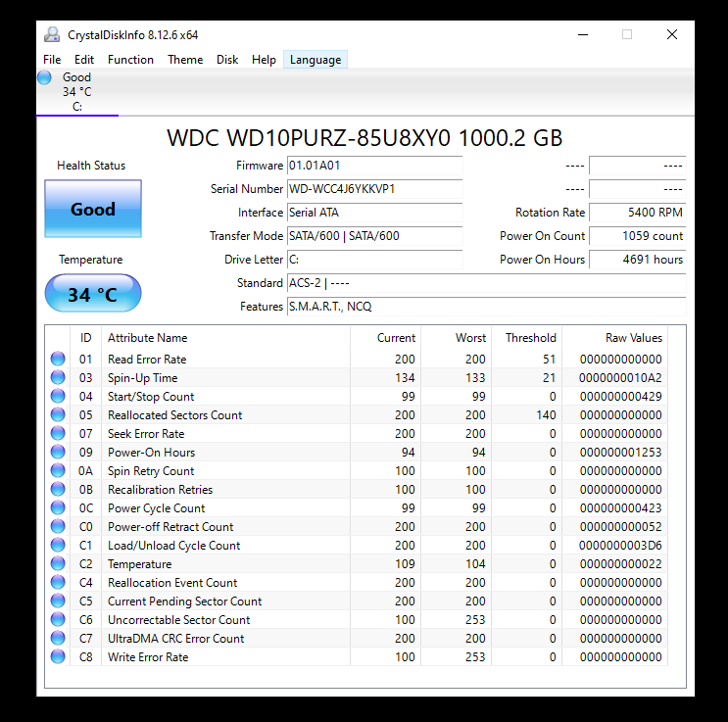728x722 pixels.
Task: Click the Attribute Name column header
Action: pyautogui.click(x=225, y=338)
